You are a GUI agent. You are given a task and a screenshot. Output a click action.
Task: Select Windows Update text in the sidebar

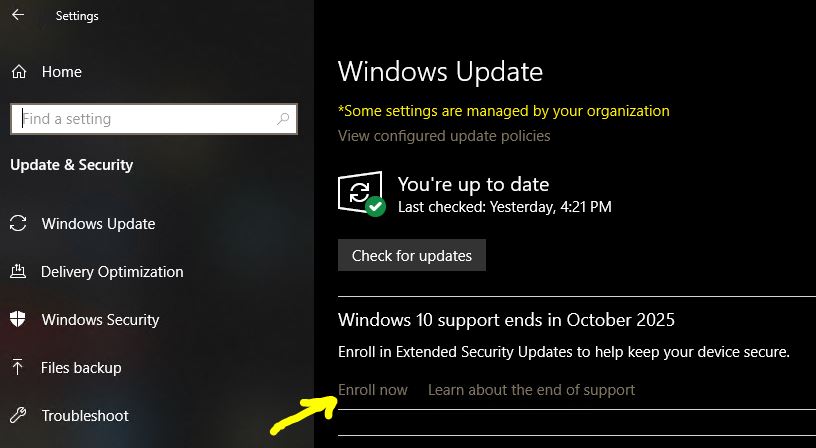pyautogui.click(x=98, y=224)
